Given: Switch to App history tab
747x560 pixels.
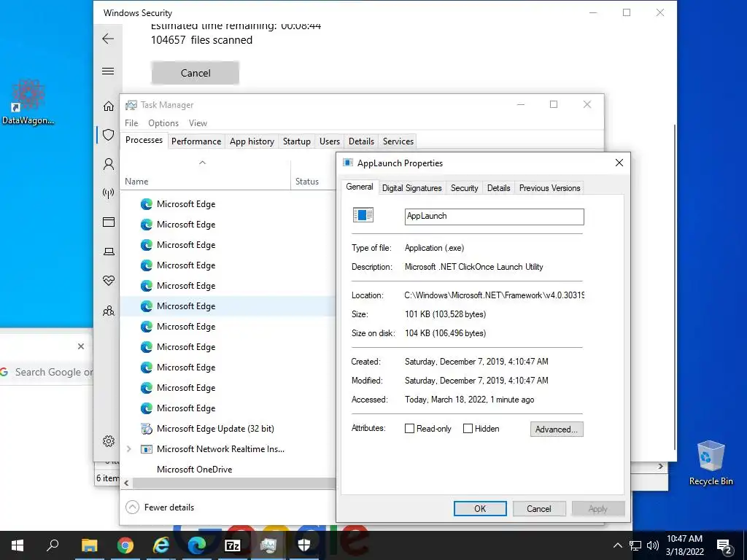Looking at the screenshot, I should pos(252,141).
